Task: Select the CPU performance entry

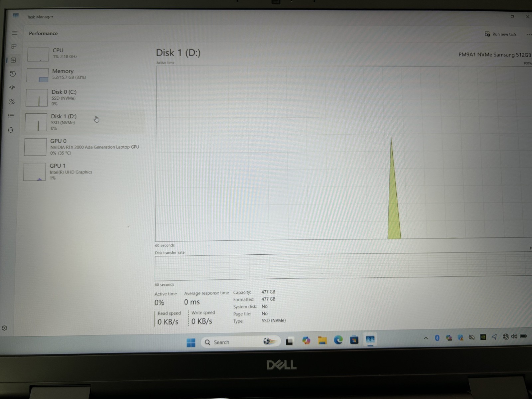Action: pyautogui.click(x=86, y=54)
